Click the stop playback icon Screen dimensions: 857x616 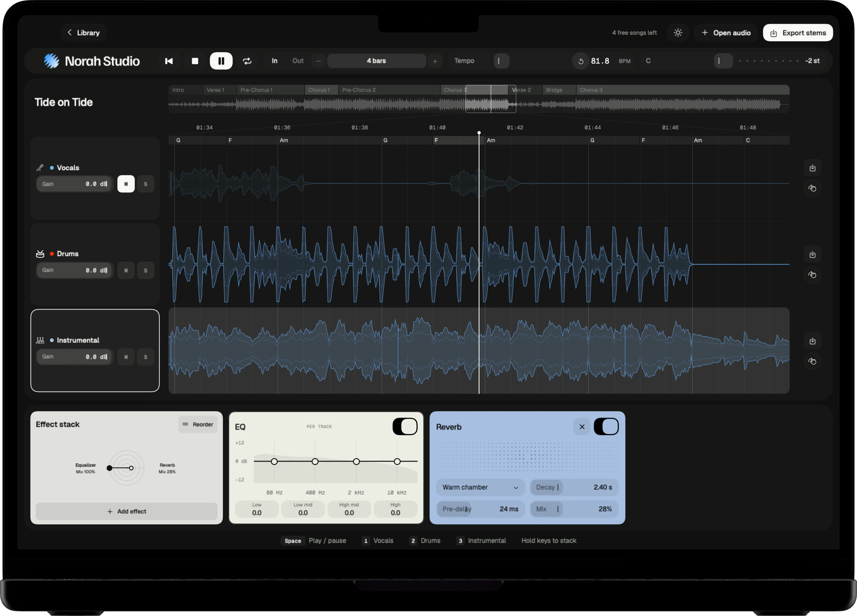[195, 61]
